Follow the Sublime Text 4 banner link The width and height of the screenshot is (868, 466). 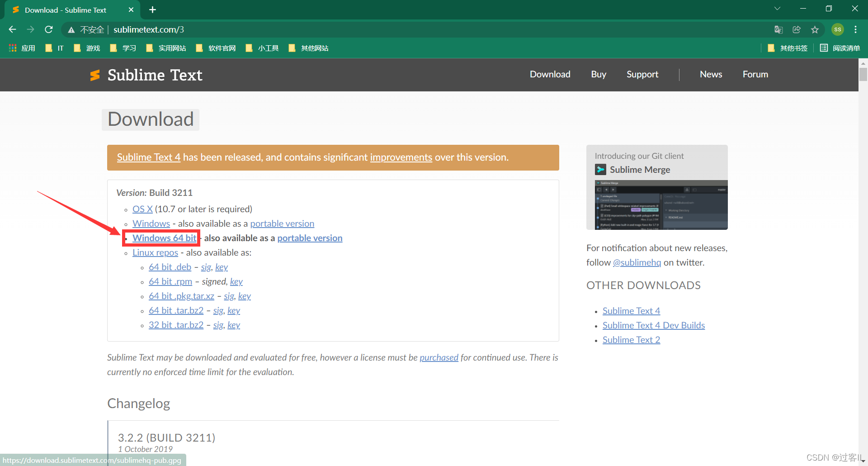tap(149, 157)
